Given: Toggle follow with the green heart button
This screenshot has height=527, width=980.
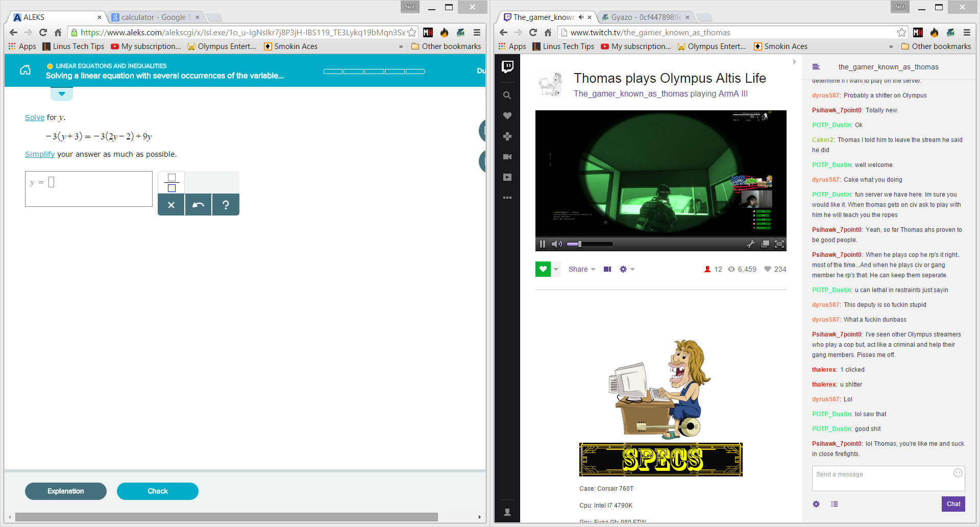Looking at the screenshot, I should (x=543, y=269).
